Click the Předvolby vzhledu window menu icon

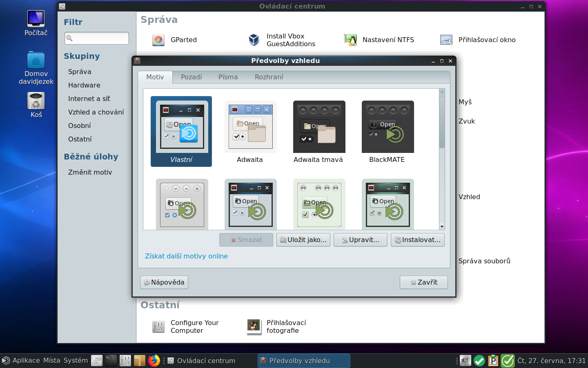point(137,61)
